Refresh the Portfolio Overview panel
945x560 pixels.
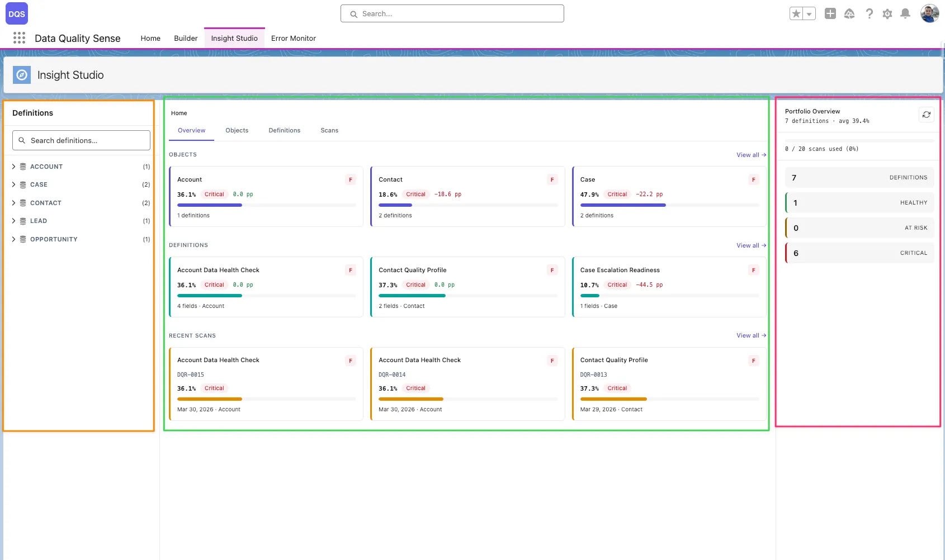pyautogui.click(x=926, y=114)
